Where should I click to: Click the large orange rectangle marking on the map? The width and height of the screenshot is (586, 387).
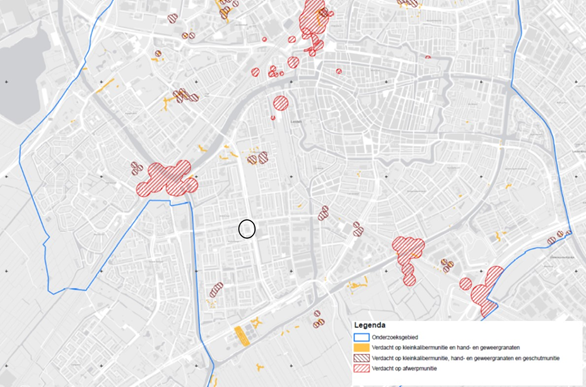242,336
